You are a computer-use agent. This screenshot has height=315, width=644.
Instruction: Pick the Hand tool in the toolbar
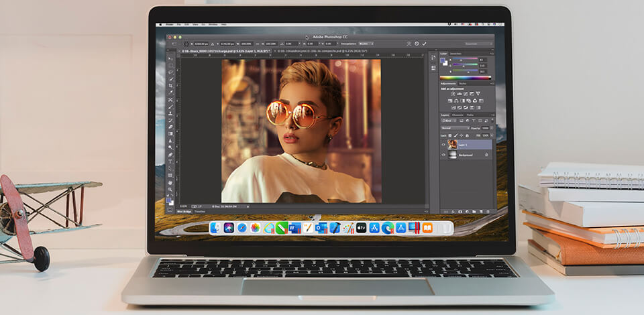pos(170,182)
